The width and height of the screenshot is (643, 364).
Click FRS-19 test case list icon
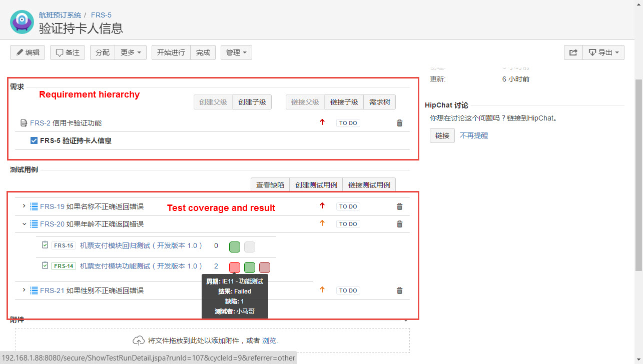(x=34, y=206)
